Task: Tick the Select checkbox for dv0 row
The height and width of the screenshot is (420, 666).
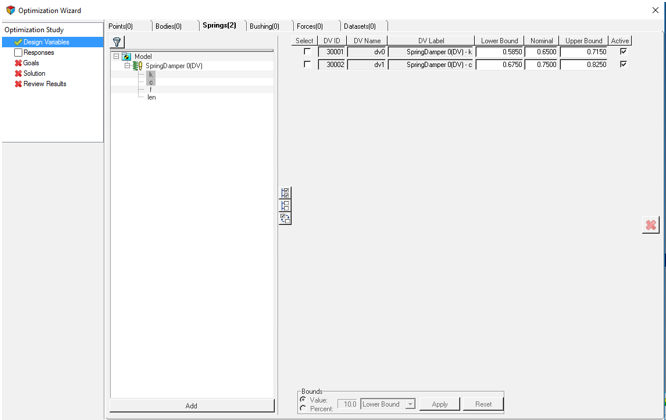Action: 307,52
